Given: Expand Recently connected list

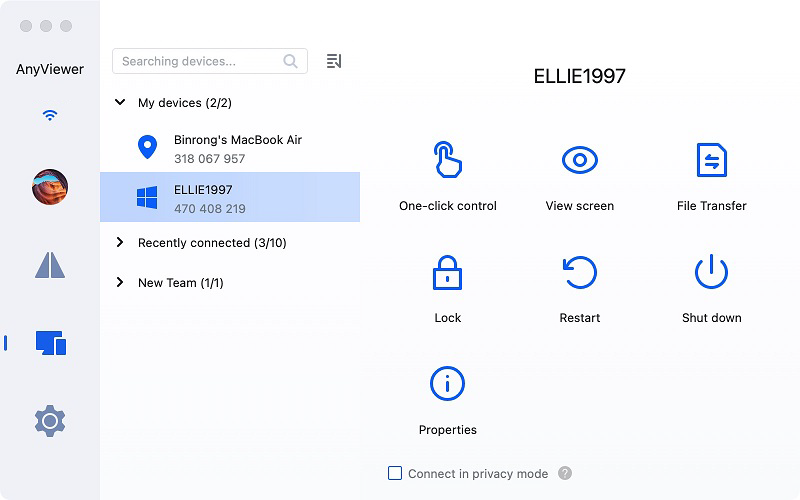Looking at the screenshot, I should pos(120,242).
